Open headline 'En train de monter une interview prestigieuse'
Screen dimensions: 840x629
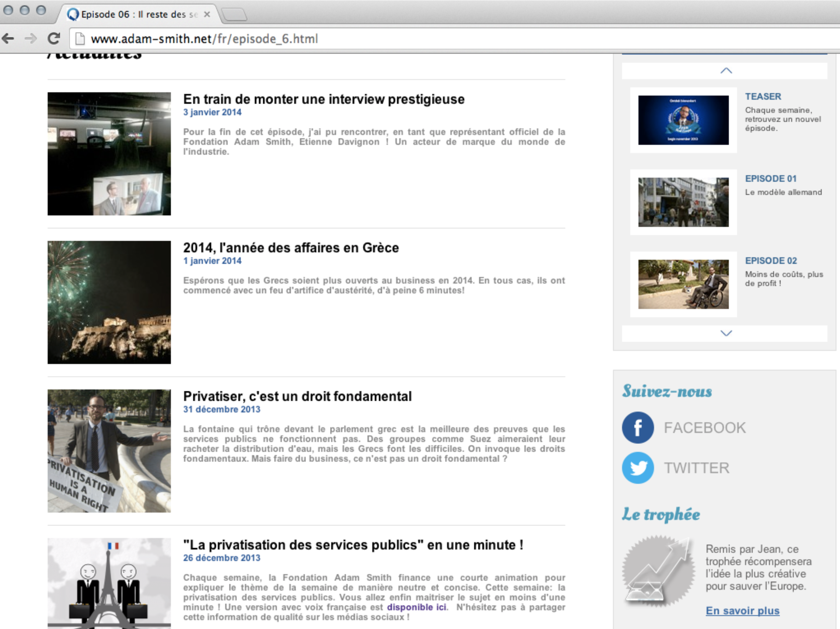(323, 99)
